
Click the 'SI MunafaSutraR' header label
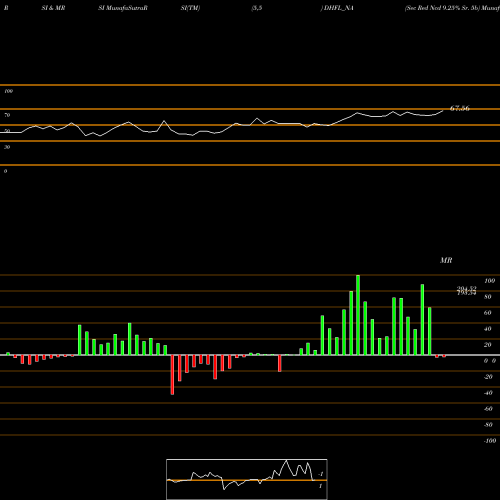pyautogui.click(x=123, y=8)
